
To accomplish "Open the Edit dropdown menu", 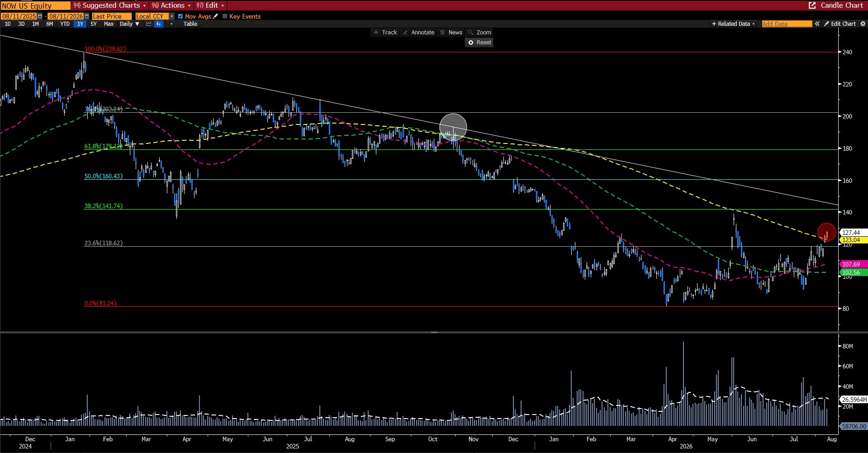I will [x=210, y=5].
